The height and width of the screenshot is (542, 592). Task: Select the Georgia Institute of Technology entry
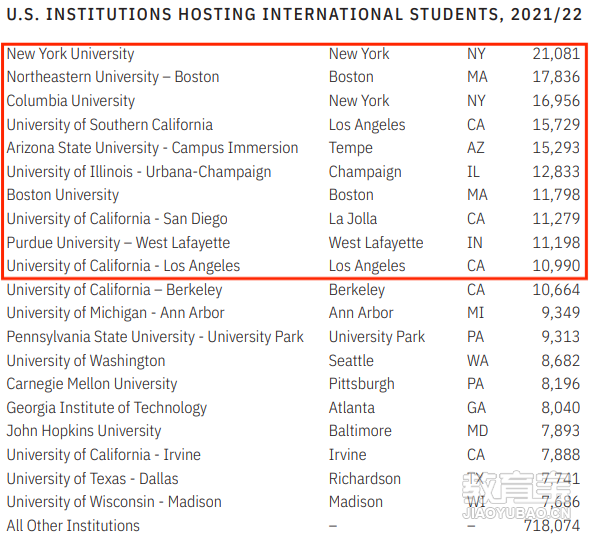pos(107,408)
